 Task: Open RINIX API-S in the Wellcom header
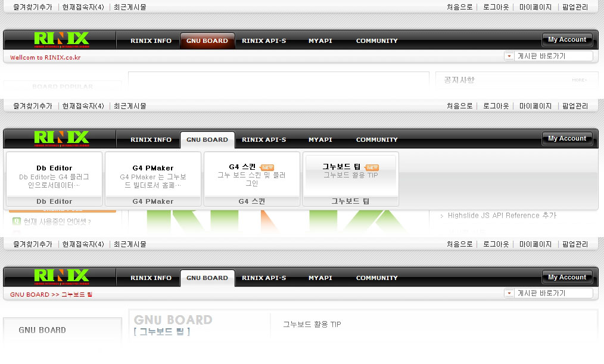click(264, 41)
